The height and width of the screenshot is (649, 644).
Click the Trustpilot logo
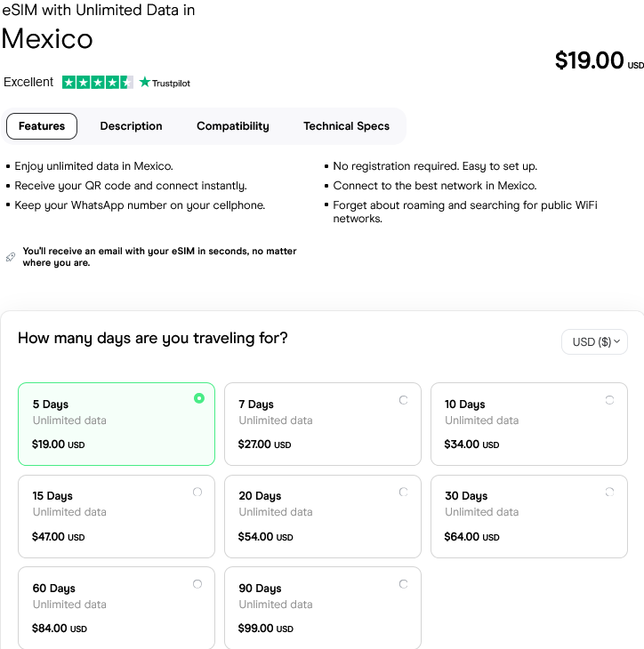click(165, 83)
